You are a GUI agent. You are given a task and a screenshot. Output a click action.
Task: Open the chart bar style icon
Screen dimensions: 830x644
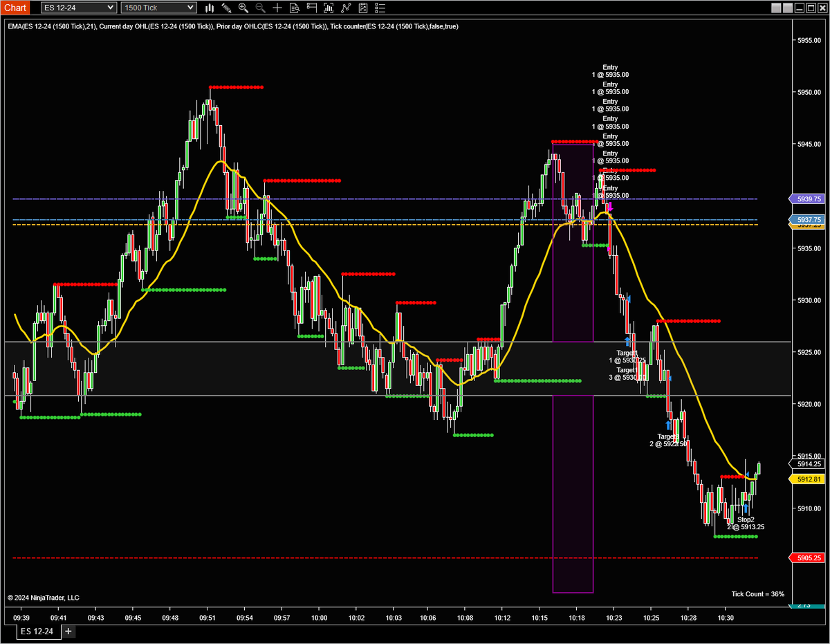pos(209,8)
